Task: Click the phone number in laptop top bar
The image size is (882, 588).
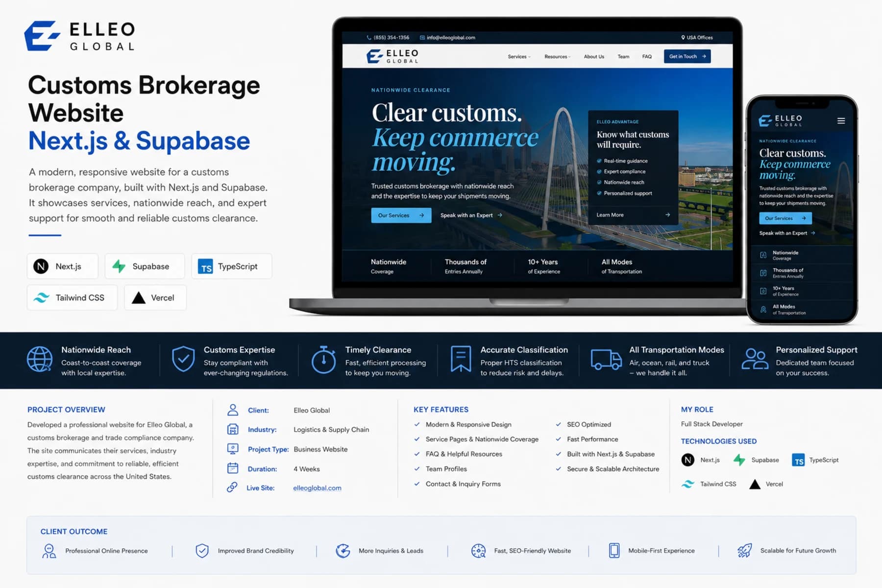Action: pyautogui.click(x=388, y=37)
